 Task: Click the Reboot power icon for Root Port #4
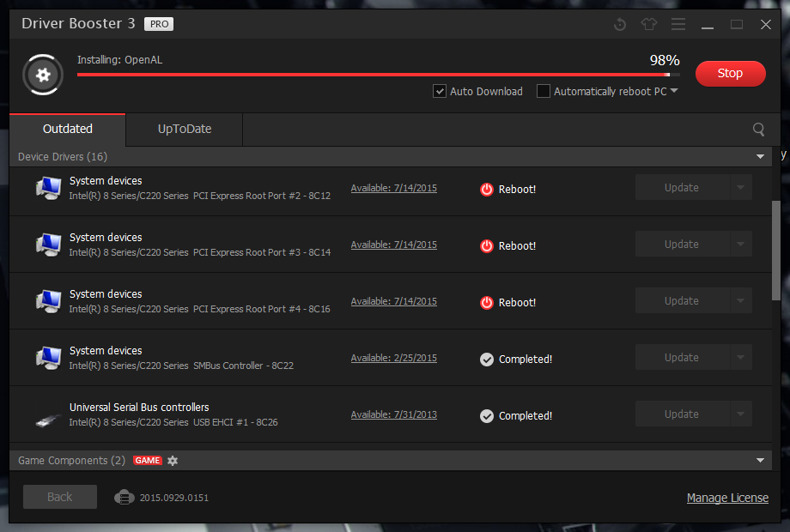pyautogui.click(x=486, y=303)
